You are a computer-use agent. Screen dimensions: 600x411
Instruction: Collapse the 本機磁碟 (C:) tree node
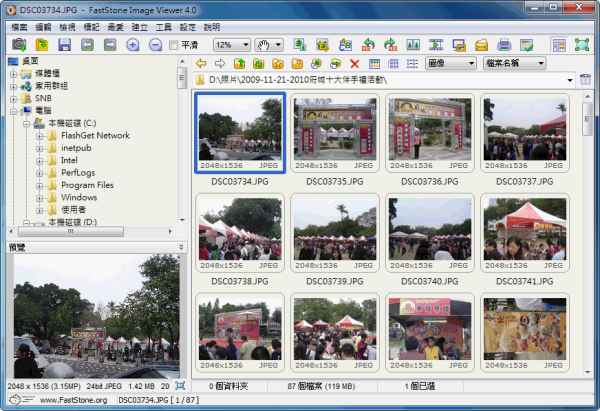pos(25,122)
